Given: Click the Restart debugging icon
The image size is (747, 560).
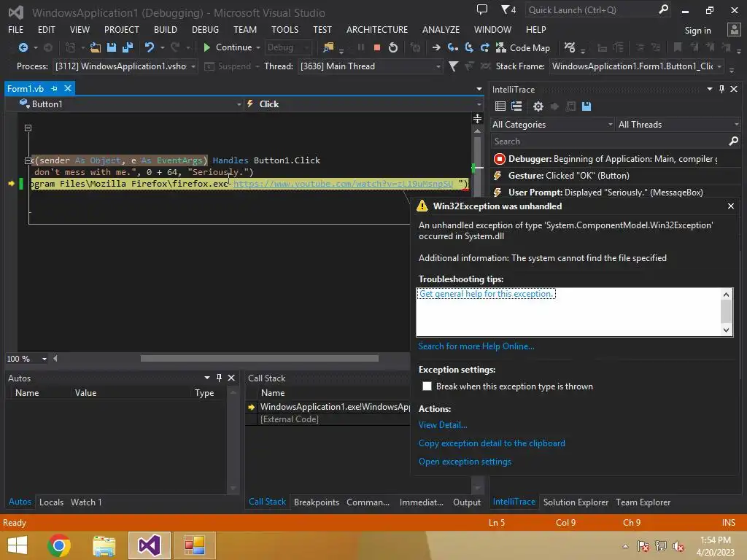Looking at the screenshot, I should pos(393,47).
